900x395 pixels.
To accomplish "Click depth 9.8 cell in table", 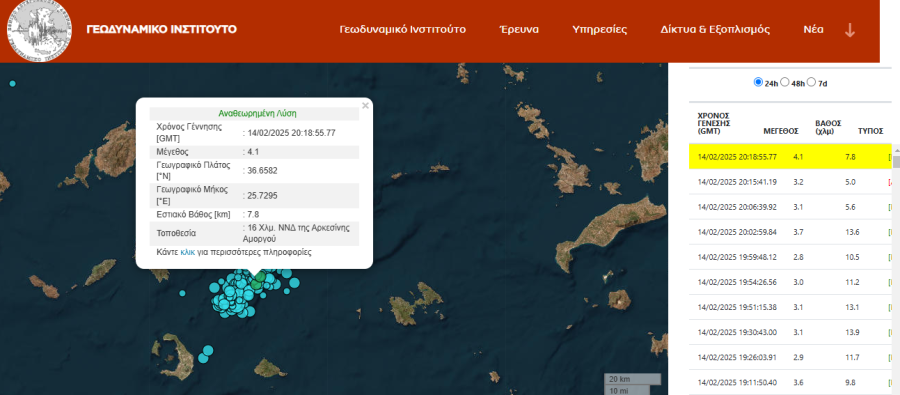I will (x=850, y=382).
